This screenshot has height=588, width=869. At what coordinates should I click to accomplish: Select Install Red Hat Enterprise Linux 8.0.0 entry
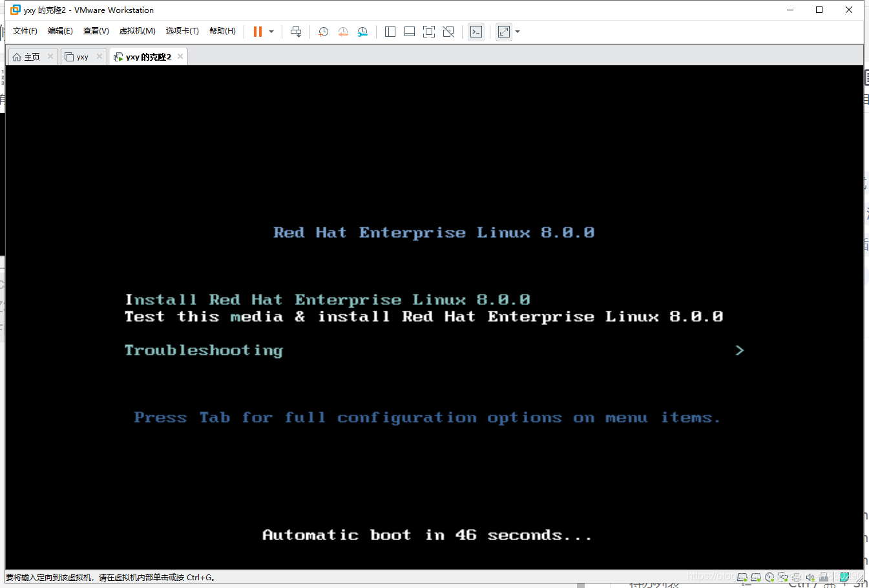[328, 300]
